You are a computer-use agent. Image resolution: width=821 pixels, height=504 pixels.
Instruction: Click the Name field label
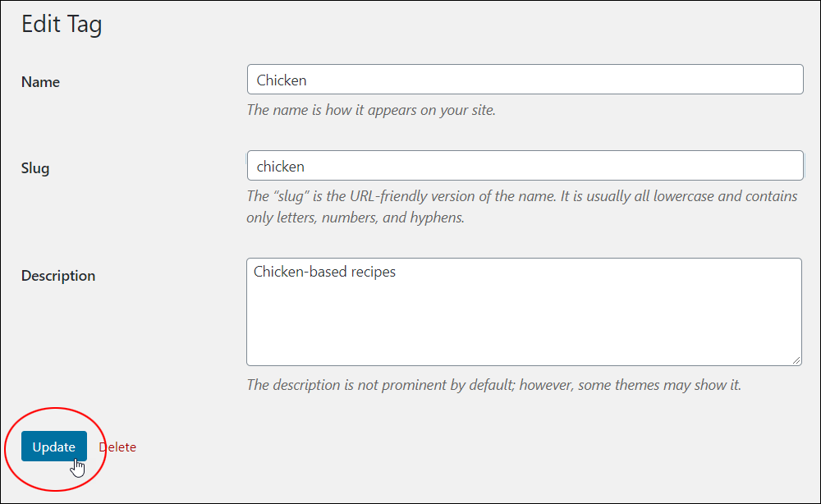click(x=40, y=82)
